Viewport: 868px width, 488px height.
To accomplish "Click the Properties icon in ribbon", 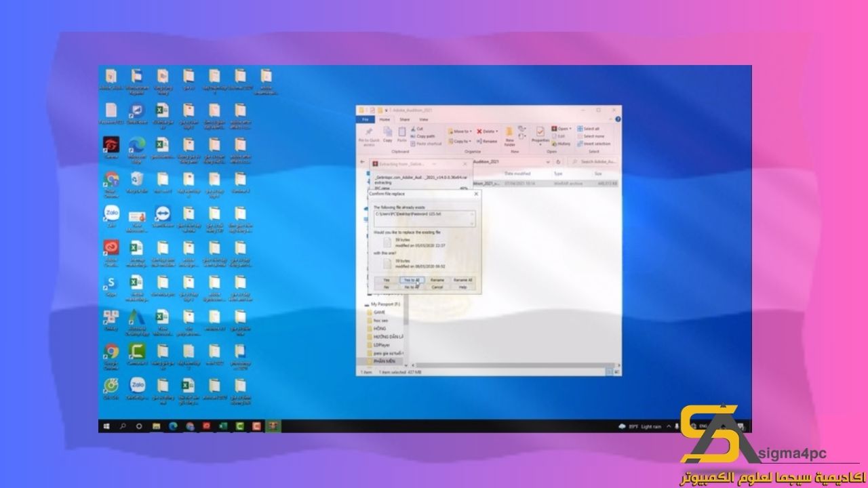I will [x=540, y=135].
